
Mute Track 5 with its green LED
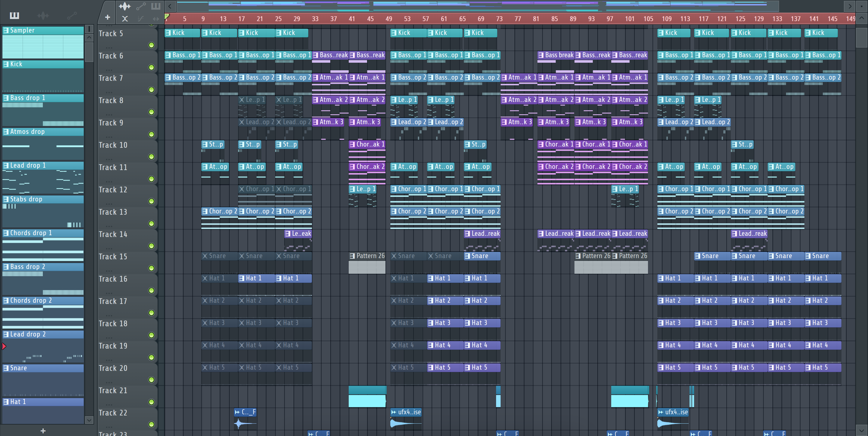coord(152,45)
